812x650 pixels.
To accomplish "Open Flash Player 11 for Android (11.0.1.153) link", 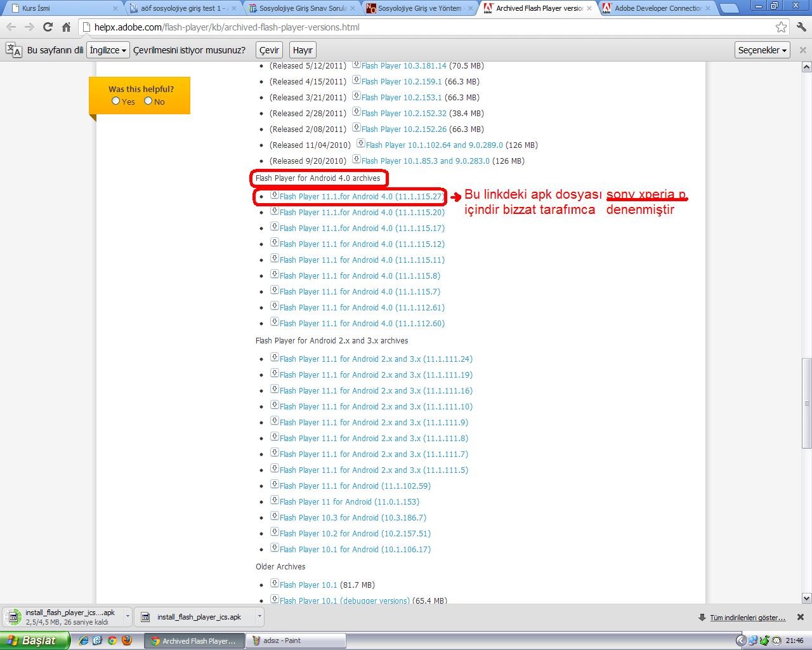I will pyautogui.click(x=349, y=502).
